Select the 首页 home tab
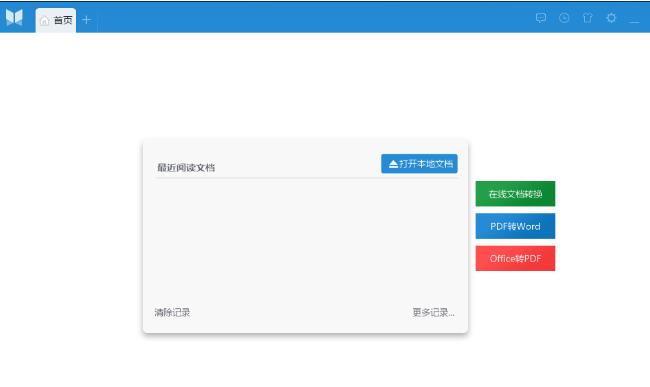Screen dimensions: 650x387 [56, 20]
